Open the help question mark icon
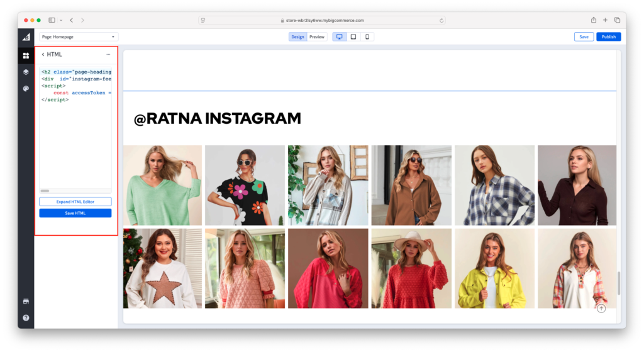644x352 pixels. coord(26,318)
